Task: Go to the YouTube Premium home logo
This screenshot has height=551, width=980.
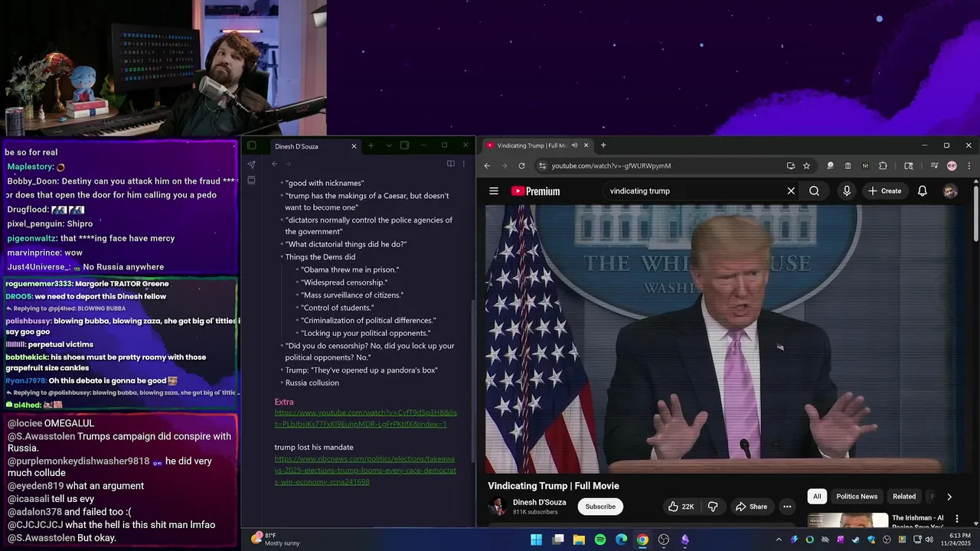Action: click(536, 191)
